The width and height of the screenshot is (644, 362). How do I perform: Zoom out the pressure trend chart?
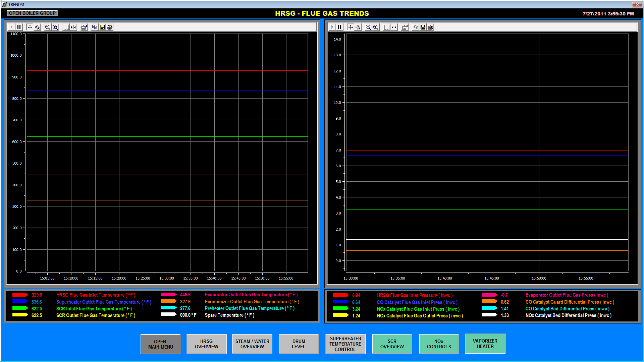coord(368,27)
